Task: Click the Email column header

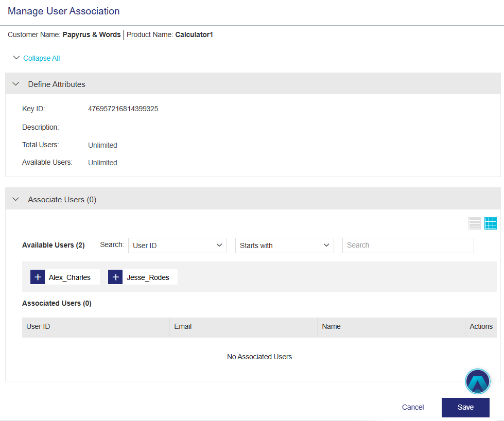Action: pos(183,326)
